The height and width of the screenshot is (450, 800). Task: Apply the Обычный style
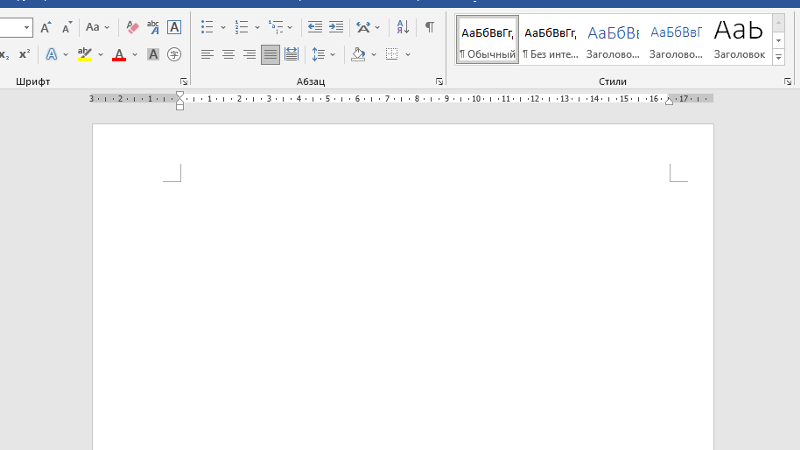coord(487,40)
